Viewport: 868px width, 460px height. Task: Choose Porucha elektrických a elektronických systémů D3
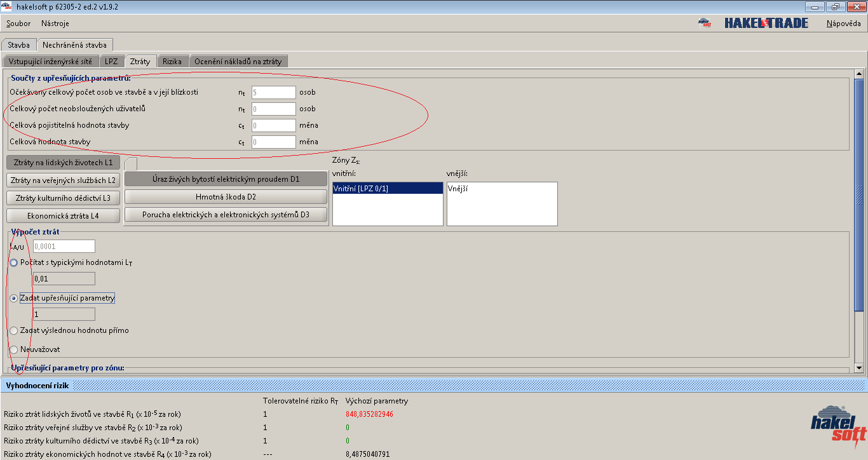[226, 215]
